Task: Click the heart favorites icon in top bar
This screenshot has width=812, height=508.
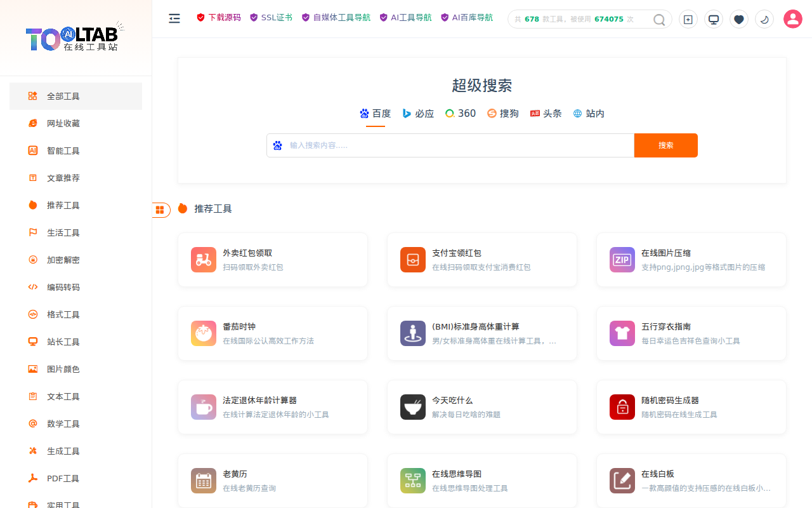Action: coord(738,19)
